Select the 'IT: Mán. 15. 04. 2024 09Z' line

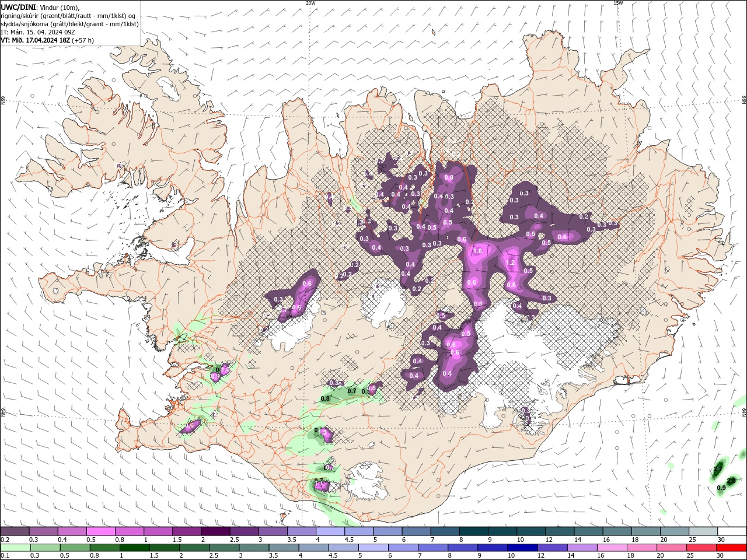[x=37, y=32]
